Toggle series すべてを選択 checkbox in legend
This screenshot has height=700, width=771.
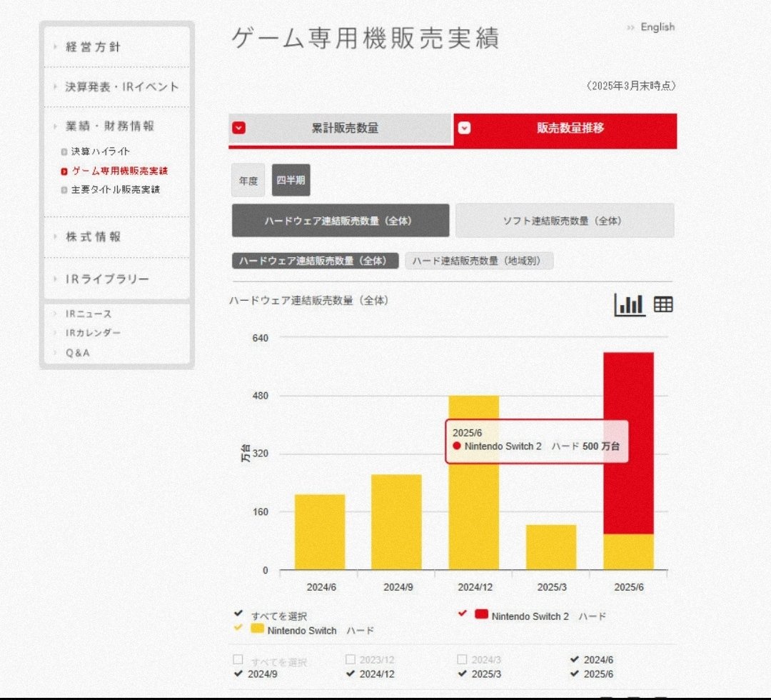[238, 614]
